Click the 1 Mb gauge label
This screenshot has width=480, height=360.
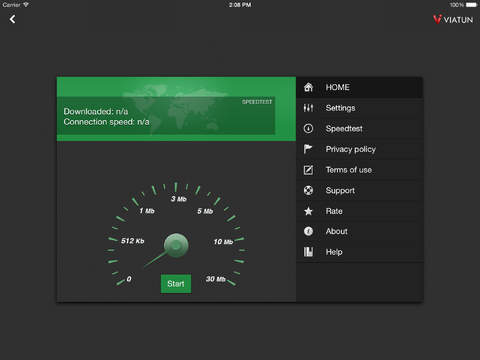tap(147, 211)
